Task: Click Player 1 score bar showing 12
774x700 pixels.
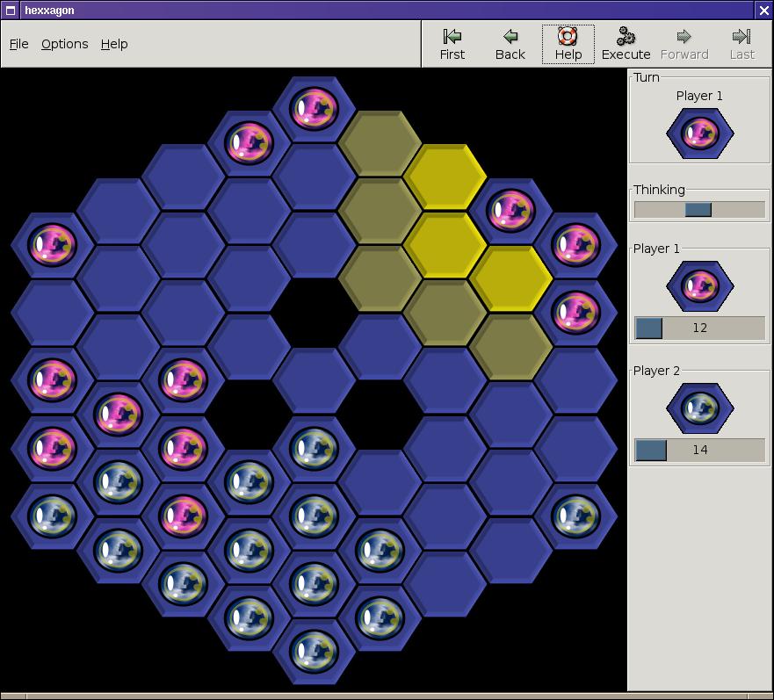Action: [699, 328]
